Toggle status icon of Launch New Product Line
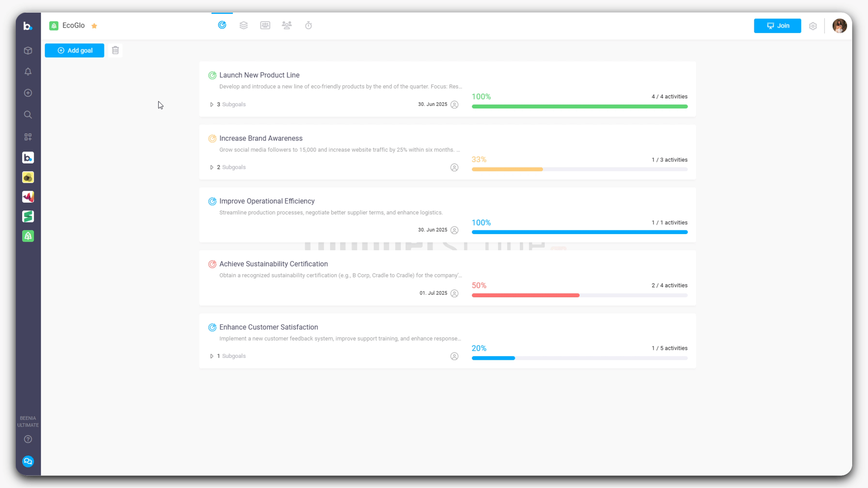Image resolution: width=868 pixels, height=488 pixels. tap(212, 75)
